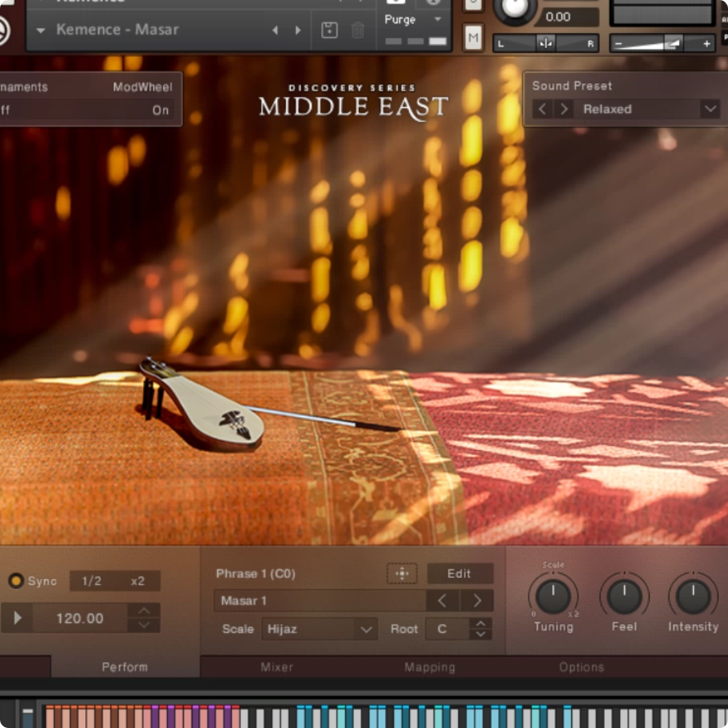Click the Tune knob at top
728x728 pixels.
click(514, 8)
